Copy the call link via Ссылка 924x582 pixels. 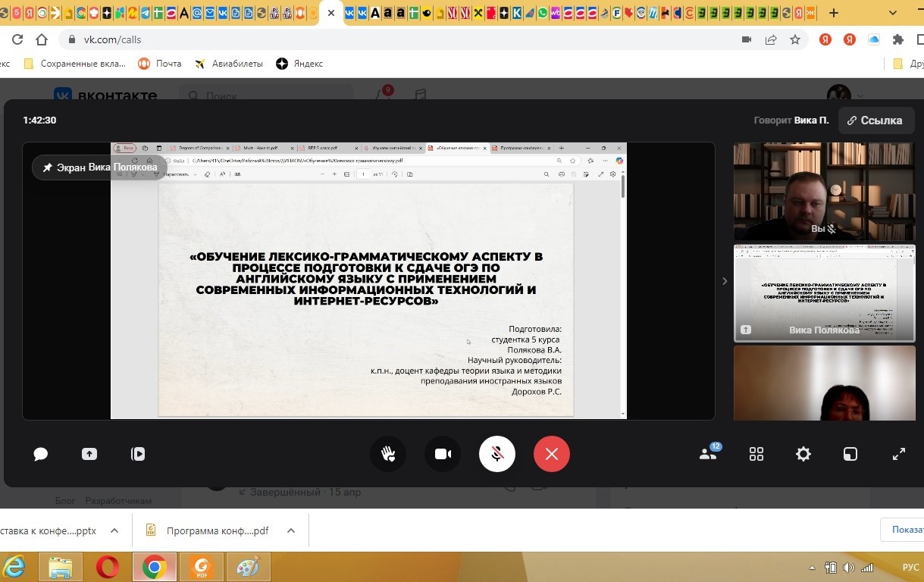tap(875, 120)
